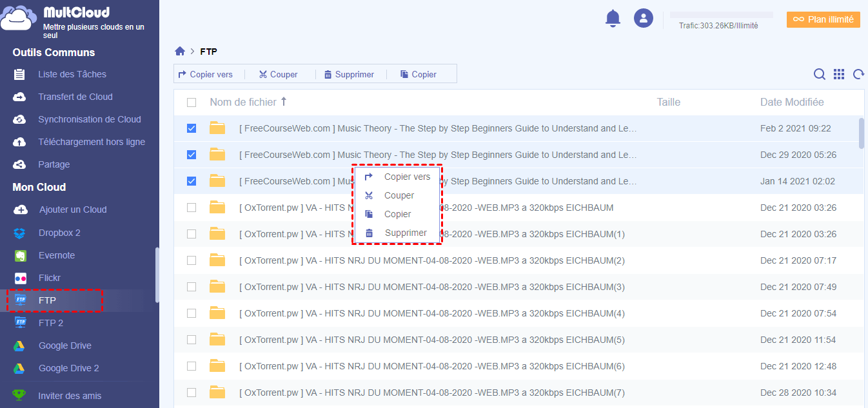Open Transfert de Cloud in sidebar

coord(75,97)
